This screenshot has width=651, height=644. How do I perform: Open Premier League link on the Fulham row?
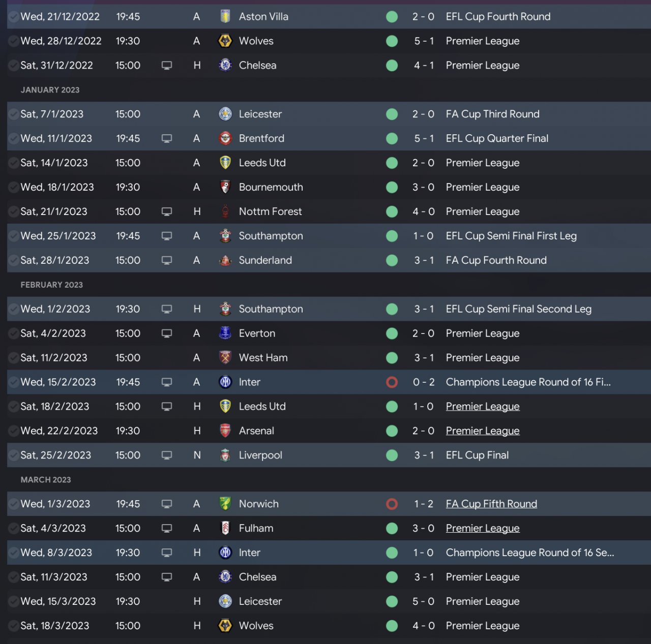pyautogui.click(x=483, y=528)
